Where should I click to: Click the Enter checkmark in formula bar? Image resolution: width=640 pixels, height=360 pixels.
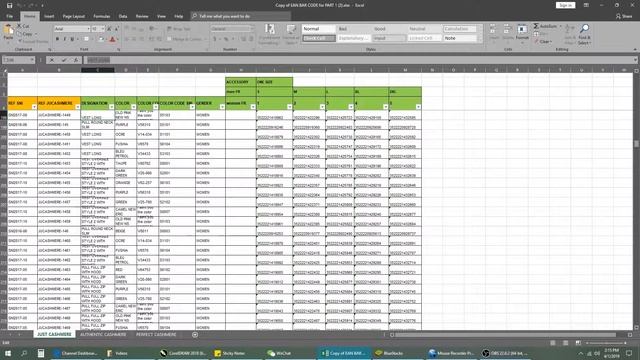tap(64, 60)
